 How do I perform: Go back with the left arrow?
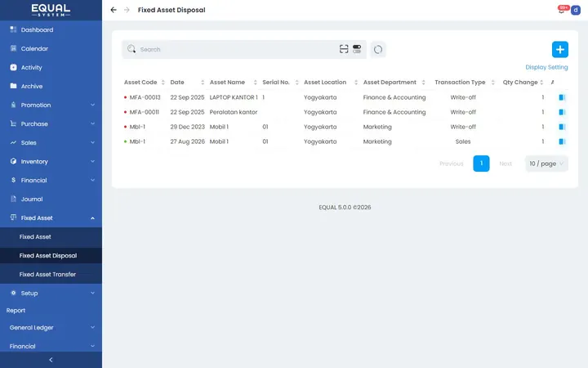114,10
